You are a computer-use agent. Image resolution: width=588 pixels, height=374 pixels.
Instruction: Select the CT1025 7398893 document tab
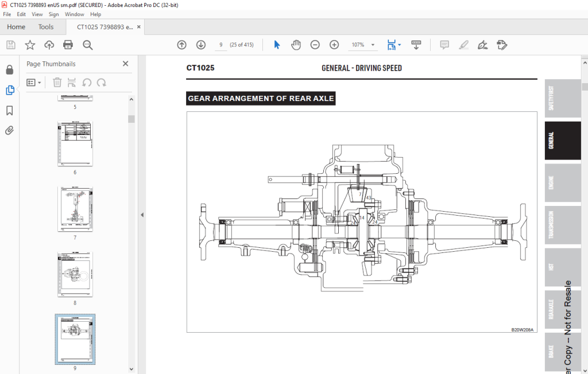coord(105,27)
